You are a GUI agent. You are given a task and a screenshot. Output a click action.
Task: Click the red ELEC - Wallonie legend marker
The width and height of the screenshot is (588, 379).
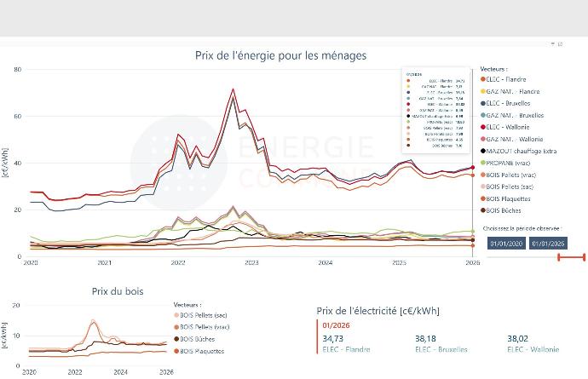(483, 127)
